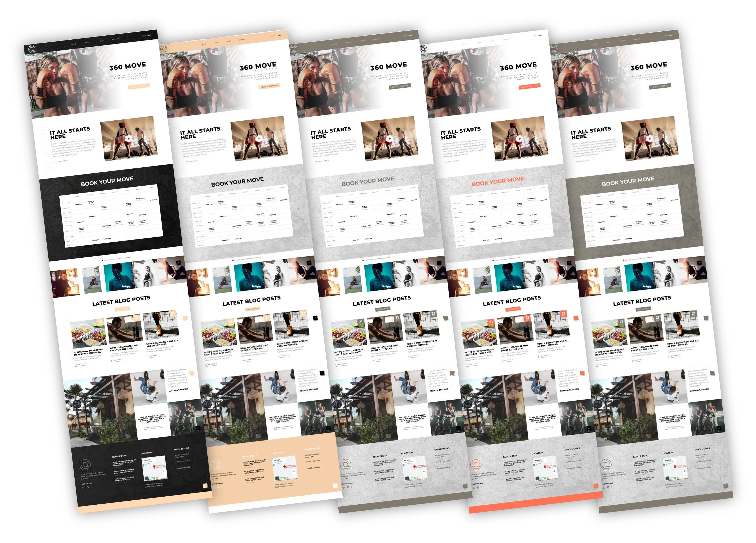Open the coral INFO hamburger menu
The height and width of the screenshot is (543, 756).
click(539, 35)
